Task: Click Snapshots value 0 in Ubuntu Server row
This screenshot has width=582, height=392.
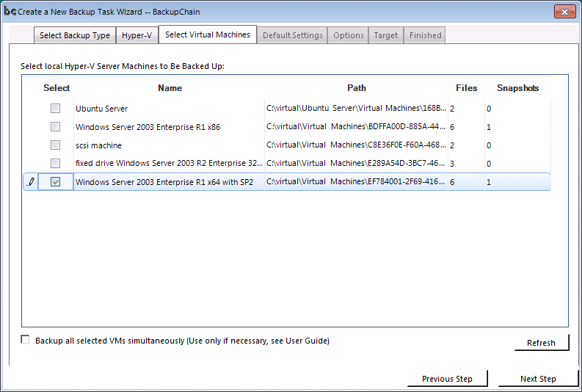Action: [x=489, y=109]
